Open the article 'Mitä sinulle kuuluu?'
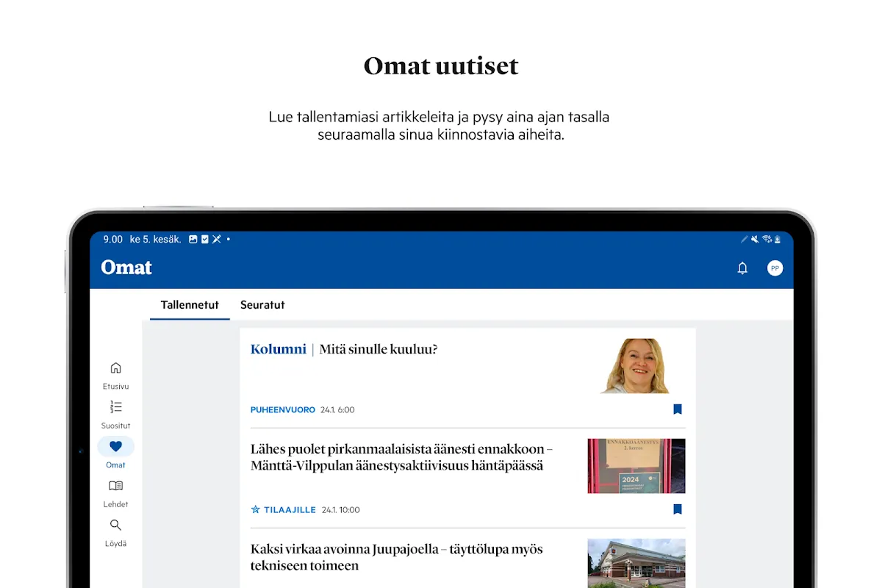 [378, 350]
